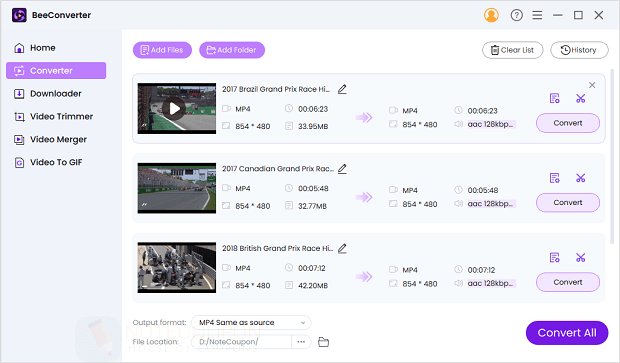Click the audio setting aac 128kbp for Brazil video
620x363 pixels.
click(491, 124)
